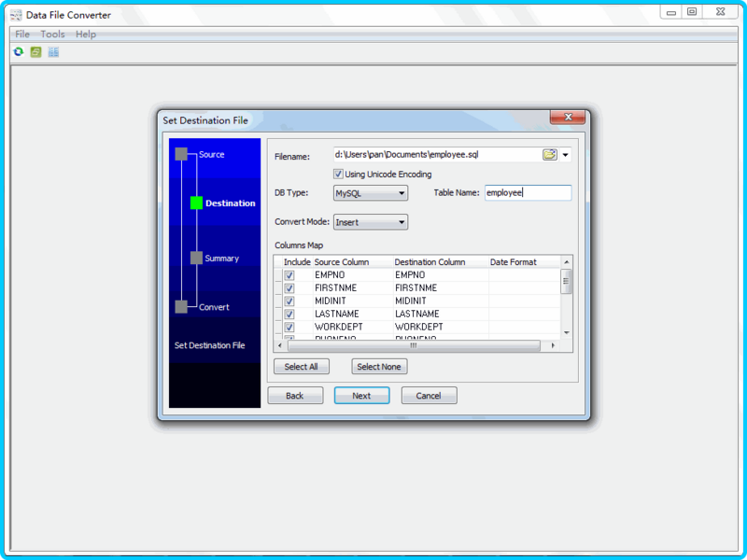Click into the Table Name field
747x560 pixels.
click(x=528, y=193)
